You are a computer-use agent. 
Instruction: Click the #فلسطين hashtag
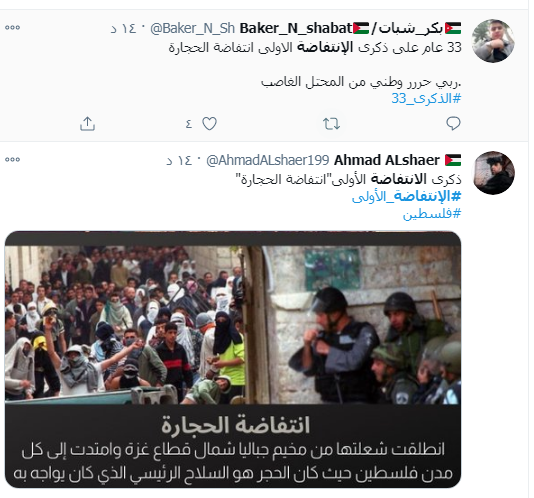pos(431,214)
